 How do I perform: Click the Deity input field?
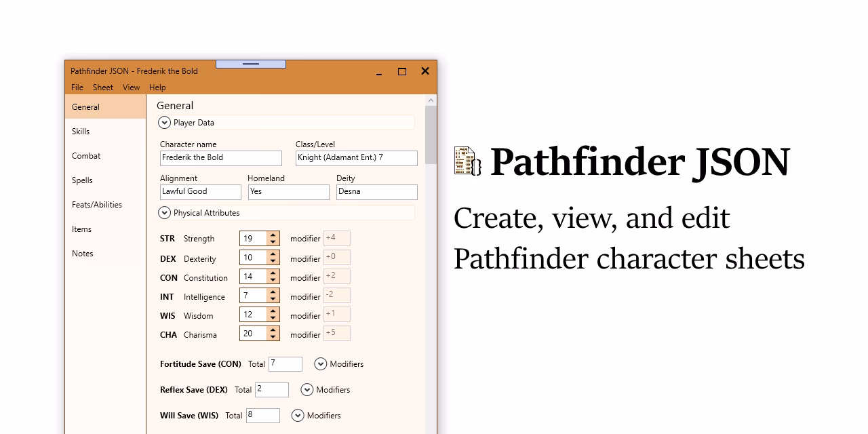(377, 192)
